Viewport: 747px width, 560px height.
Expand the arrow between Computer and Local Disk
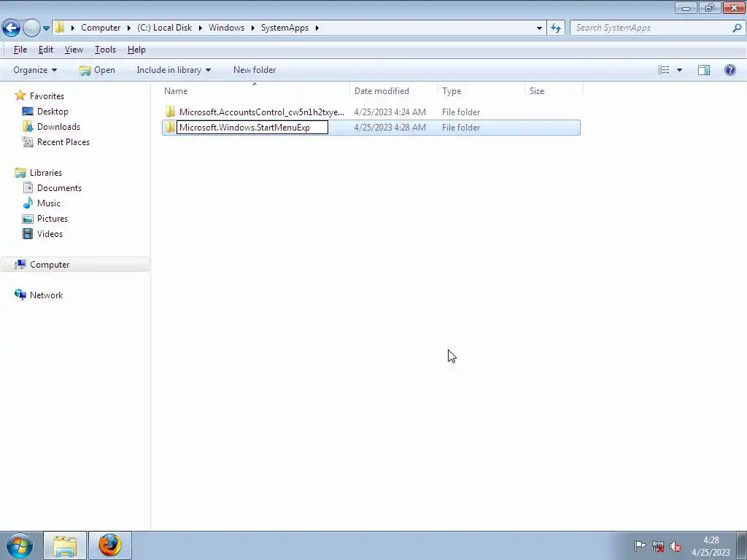pos(128,28)
